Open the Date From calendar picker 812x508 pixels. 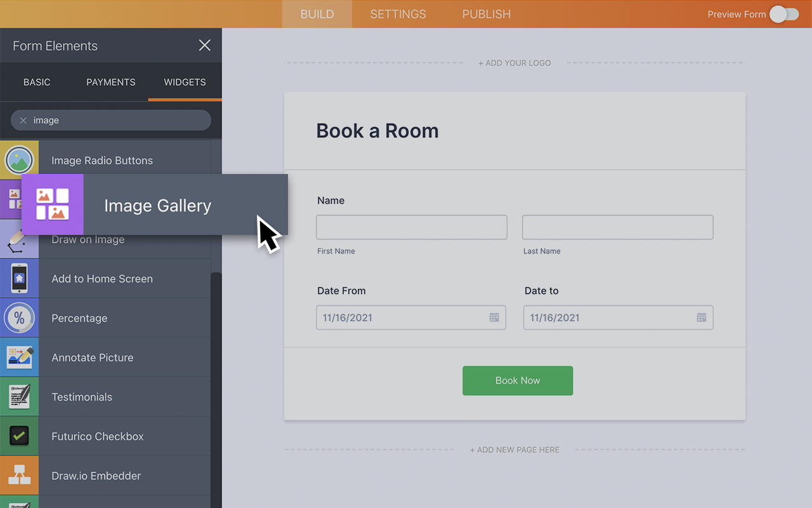pyautogui.click(x=494, y=317)
